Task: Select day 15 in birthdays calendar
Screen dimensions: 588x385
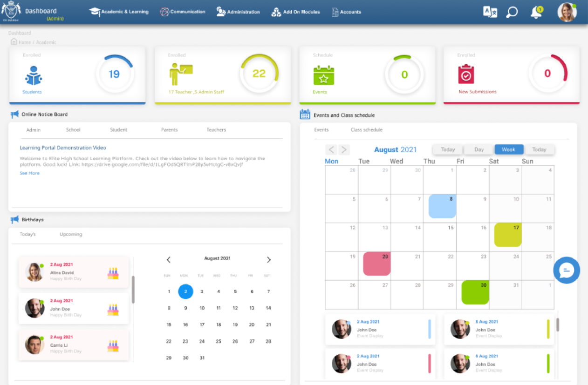Action: pos(169,325)
